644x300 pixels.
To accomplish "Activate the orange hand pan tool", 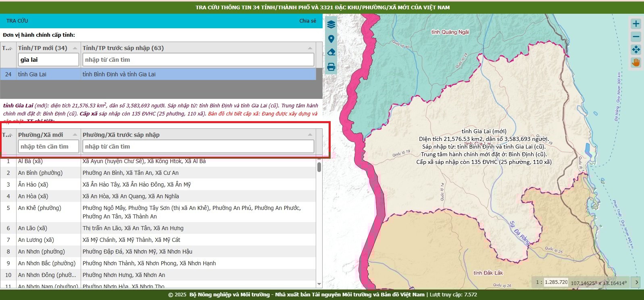I will [636, 63].
